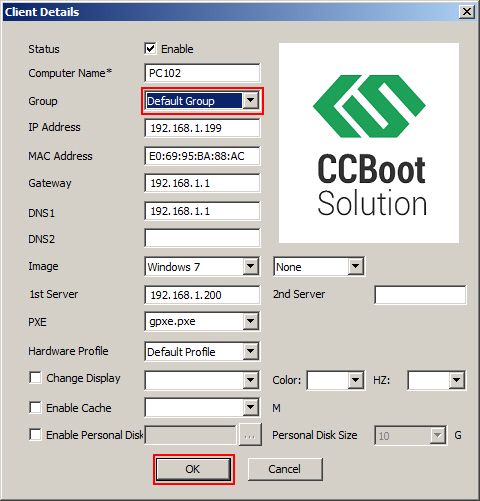This screenshot has height=501, width=480.
Task: Expand the Image dropdown showing Windows 7
Action: click(202, 266)
